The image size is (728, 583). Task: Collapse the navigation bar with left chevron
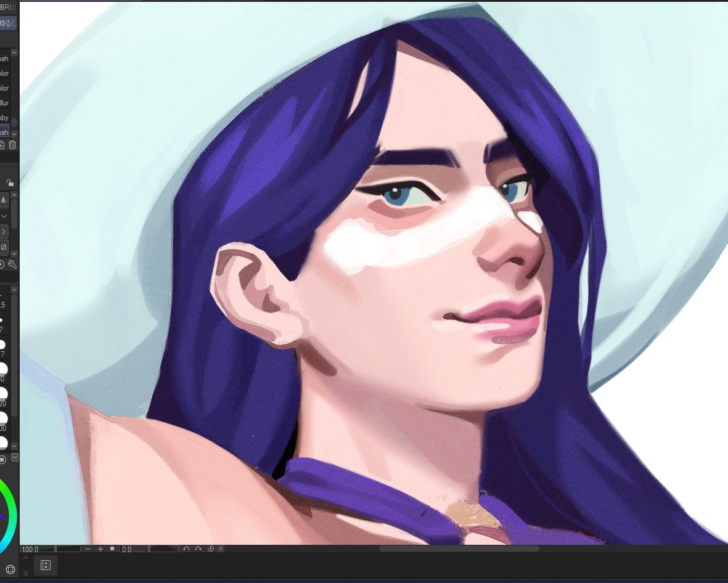(x=221, y=548)
